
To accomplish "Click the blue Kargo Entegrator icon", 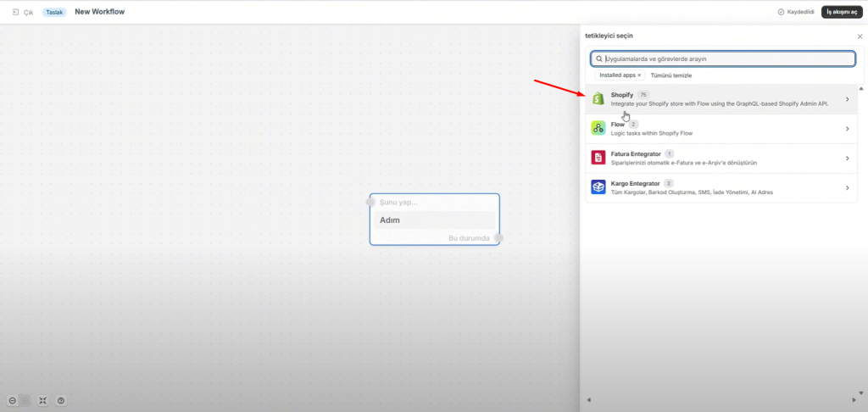I will [x=598, y=187].
